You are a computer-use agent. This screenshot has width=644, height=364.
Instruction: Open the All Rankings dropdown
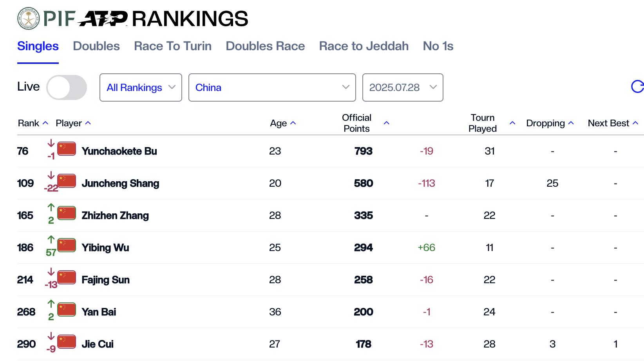point(141,87)
